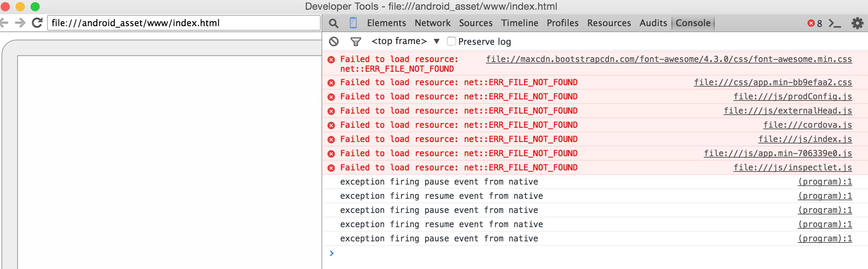Screen dimensions: 868x269
Task: Click the magnifier search icon in DevTools
Action: pyautogui.click(x=333, y=24)
